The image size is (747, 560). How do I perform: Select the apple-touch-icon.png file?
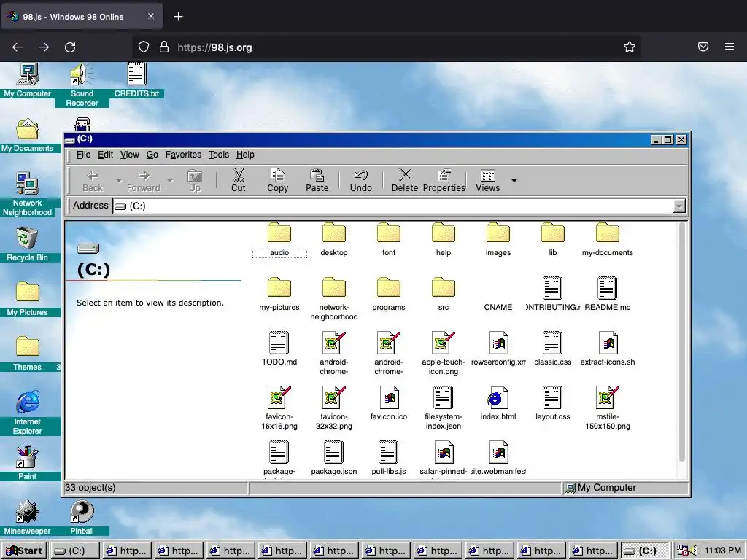(444, 354)
